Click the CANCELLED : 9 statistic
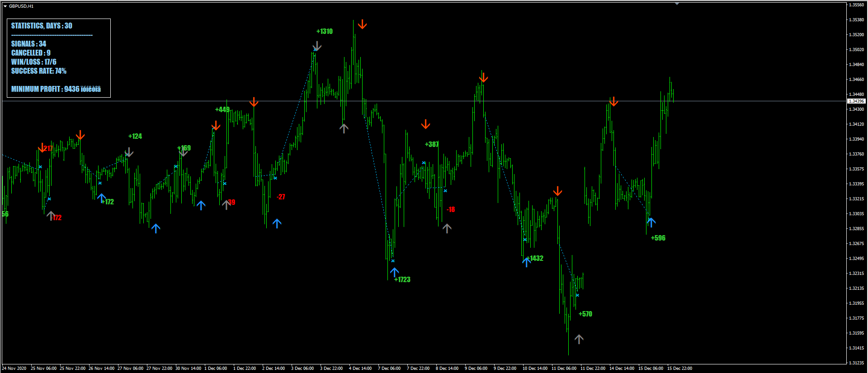The width and height of the screenshot is (868, 373). pos(31,53)
